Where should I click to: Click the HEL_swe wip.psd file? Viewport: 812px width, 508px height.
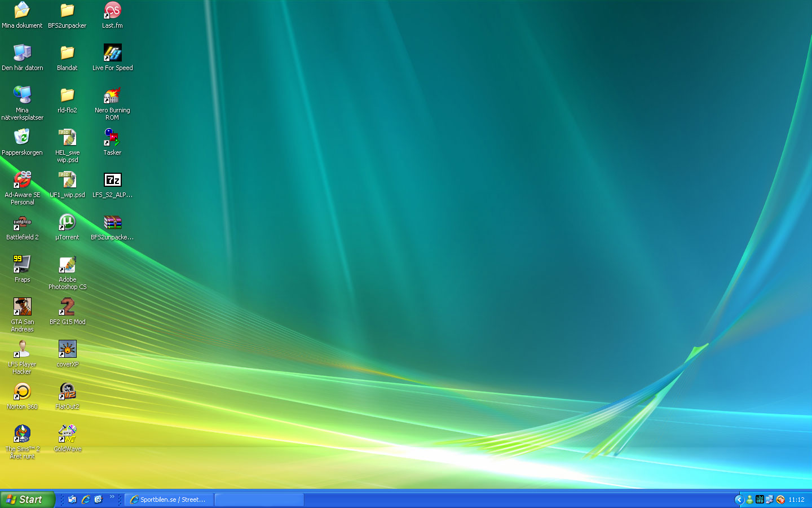[67, 146]
